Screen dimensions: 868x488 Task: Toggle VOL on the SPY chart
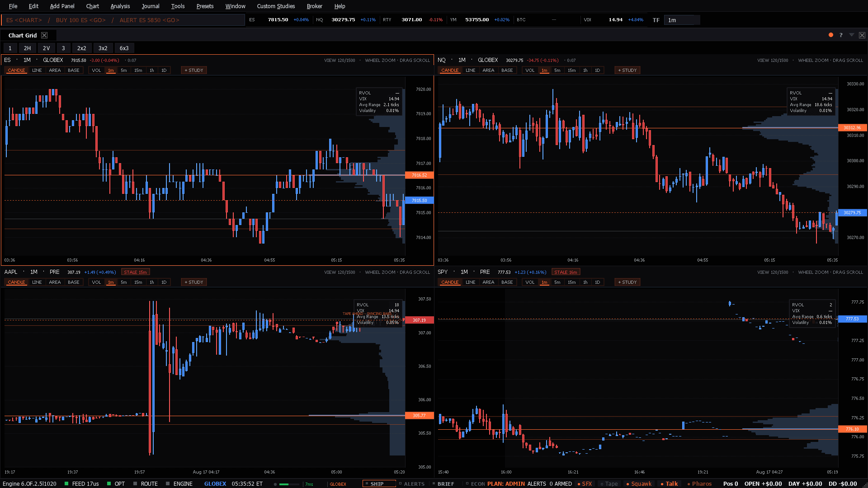click(530, 282)
